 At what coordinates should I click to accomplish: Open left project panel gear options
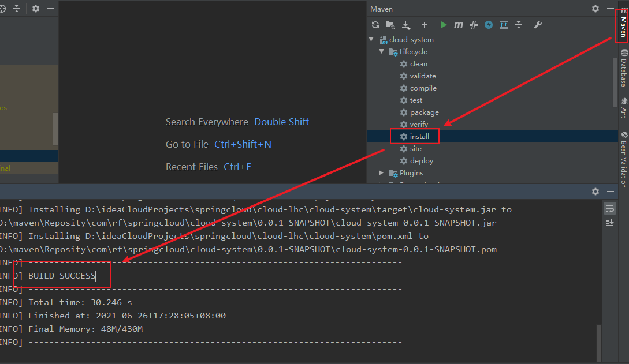(36, 9)
